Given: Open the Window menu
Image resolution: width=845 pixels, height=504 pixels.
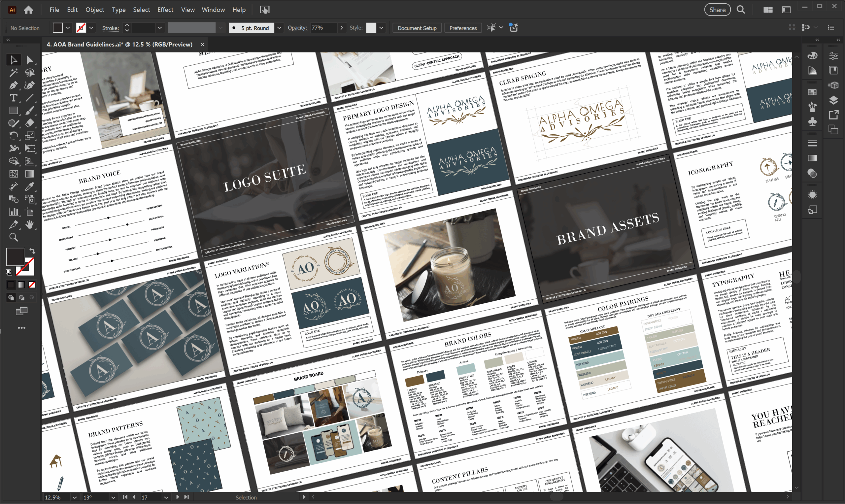Looking at the screenshot, I should pyautogui.click(x=213, y=10).
